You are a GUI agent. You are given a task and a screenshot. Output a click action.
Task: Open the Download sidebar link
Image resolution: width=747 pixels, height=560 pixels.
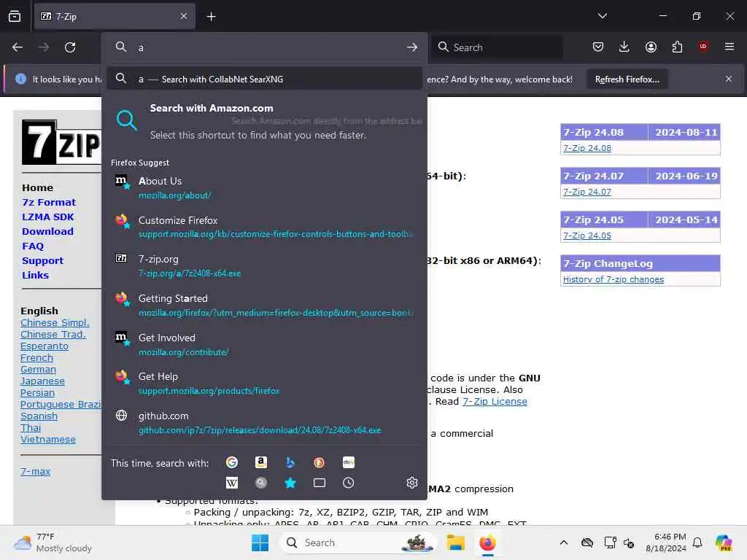pyautogui.click(x=47, y=231)
